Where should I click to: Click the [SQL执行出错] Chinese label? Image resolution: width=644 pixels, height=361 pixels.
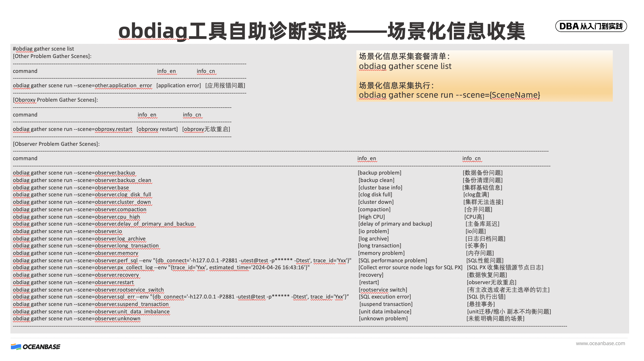(x=486, y=297)
